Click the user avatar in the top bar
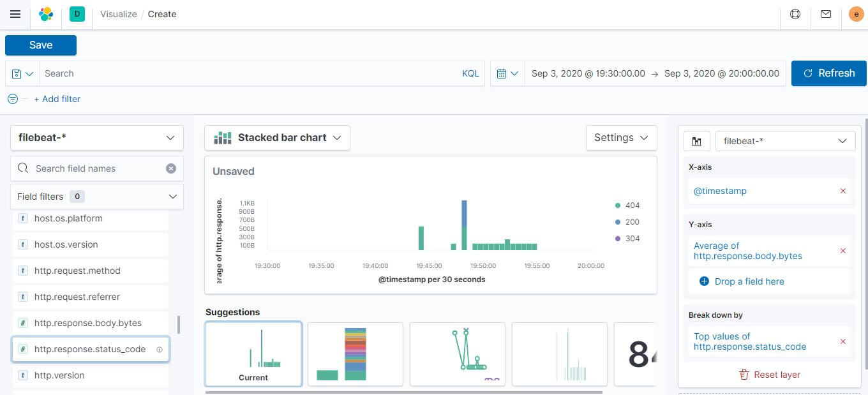 tap(857, 14)
